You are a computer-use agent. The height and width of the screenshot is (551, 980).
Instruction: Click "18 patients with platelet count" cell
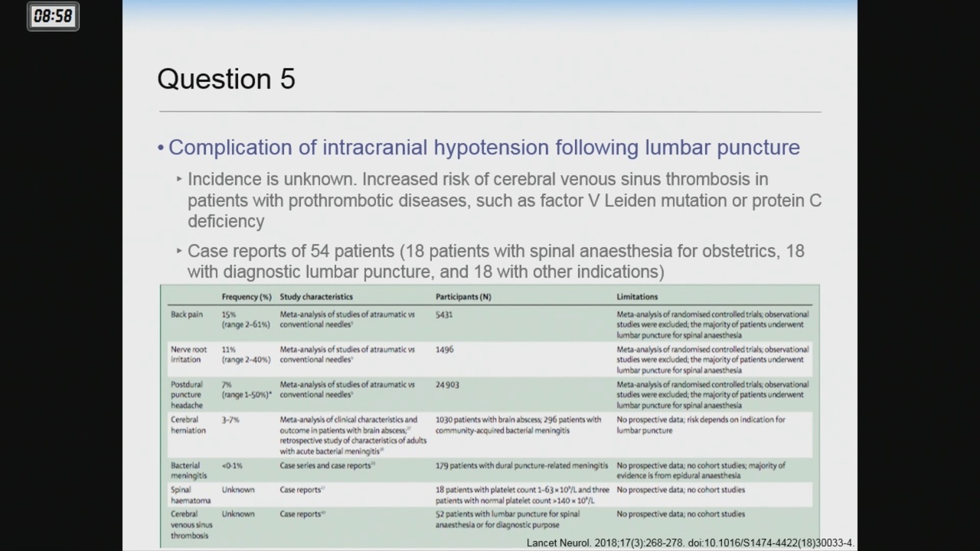tap(522, 494)
